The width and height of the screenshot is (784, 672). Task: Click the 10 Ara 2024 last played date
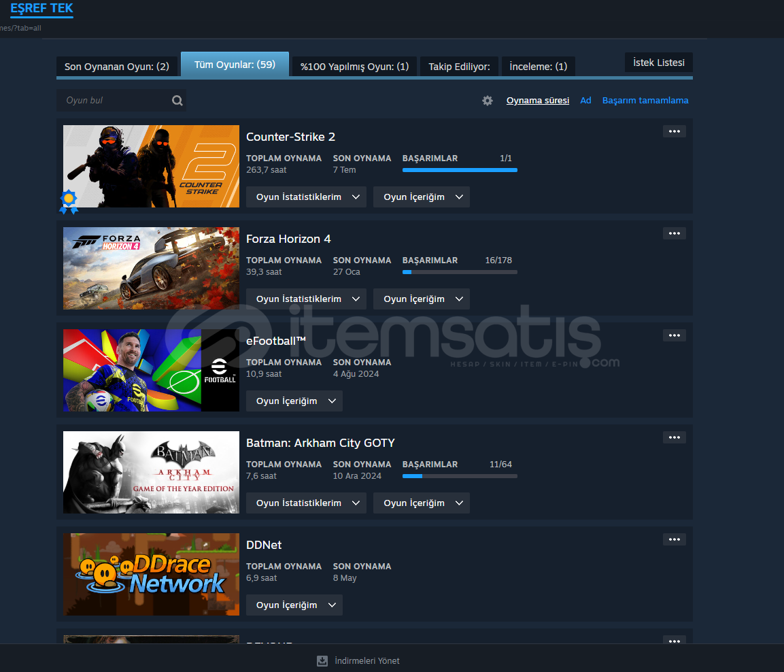point(357,476)
